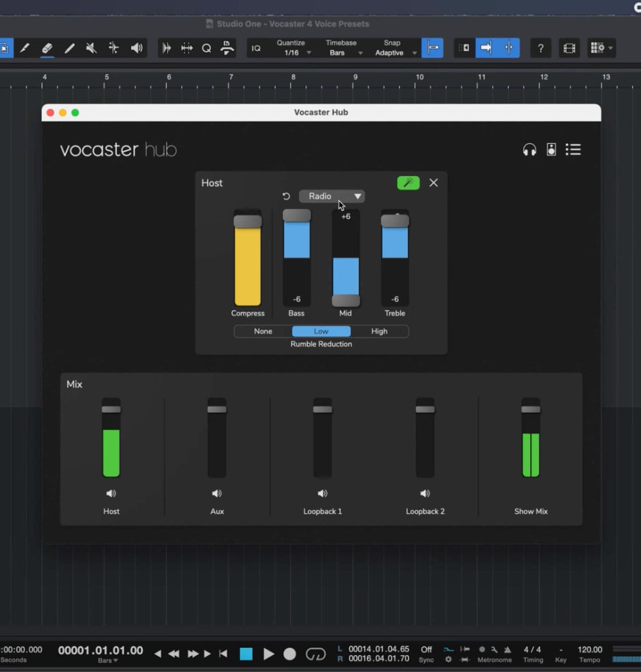
Task: Click the Vocaster Hub window title bar
Action: (321, 113)
